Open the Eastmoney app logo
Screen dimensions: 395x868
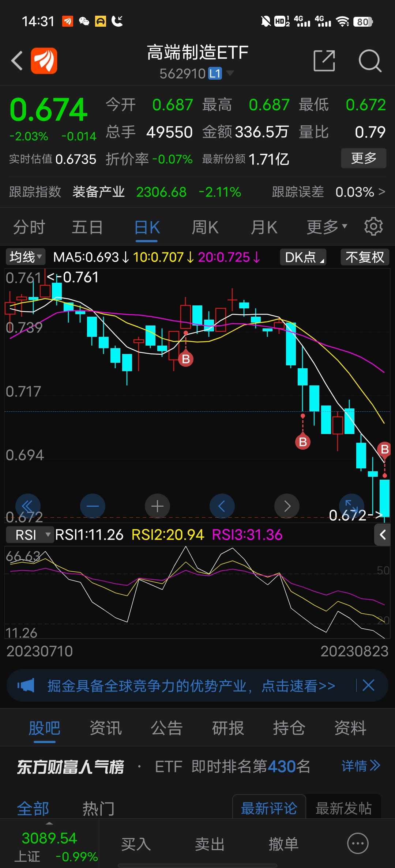(x=44, y=61)
